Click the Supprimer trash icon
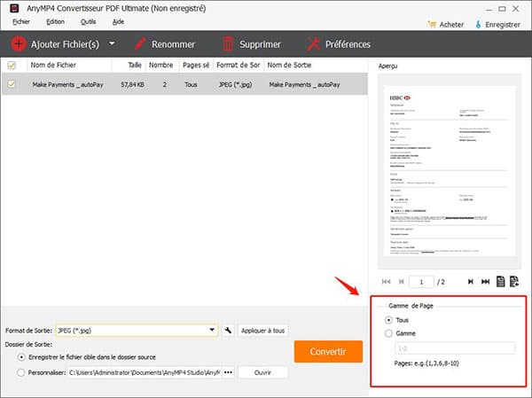Image resolution: width=532 pixels, height=398 pixels. 229,43
